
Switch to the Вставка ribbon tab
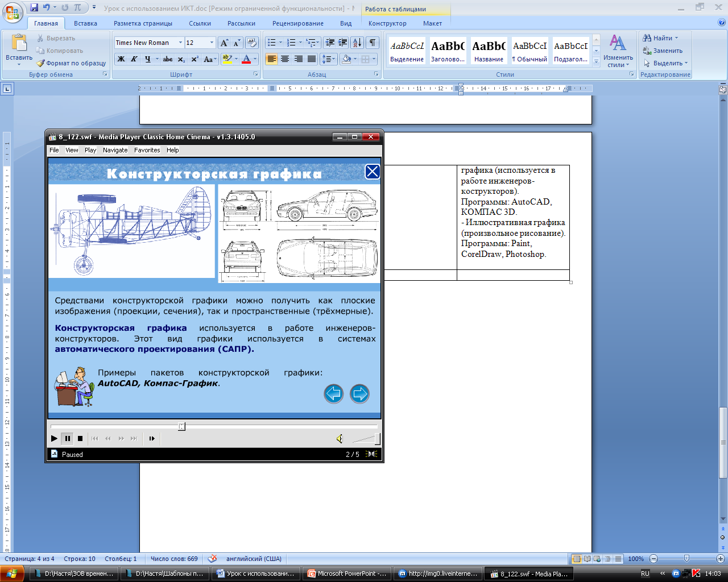point(85,23)
